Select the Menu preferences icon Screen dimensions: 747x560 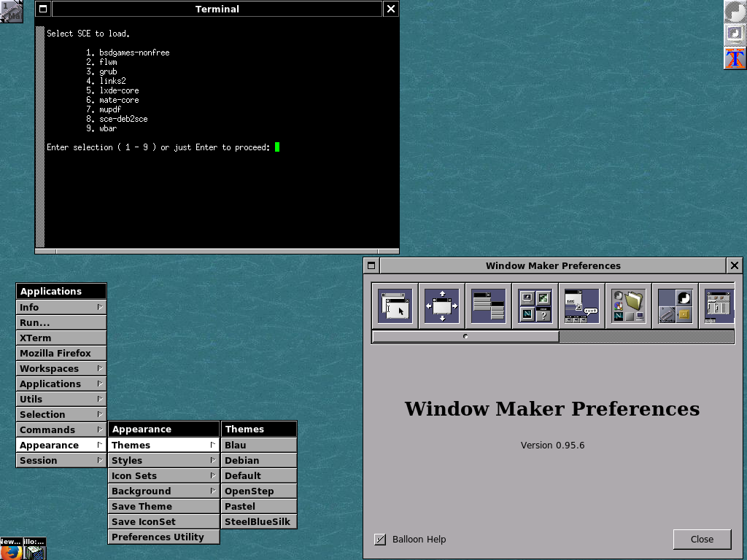point(488,306)
